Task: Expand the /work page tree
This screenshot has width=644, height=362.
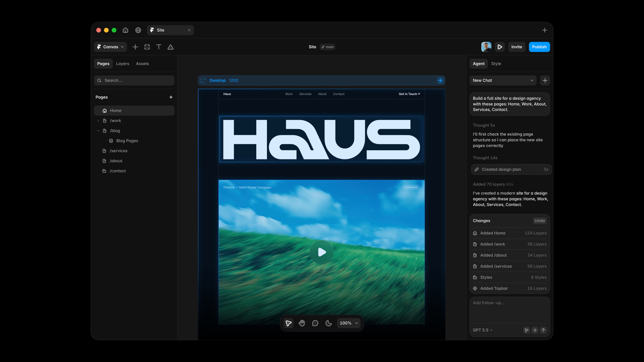Action: [98, 121]
